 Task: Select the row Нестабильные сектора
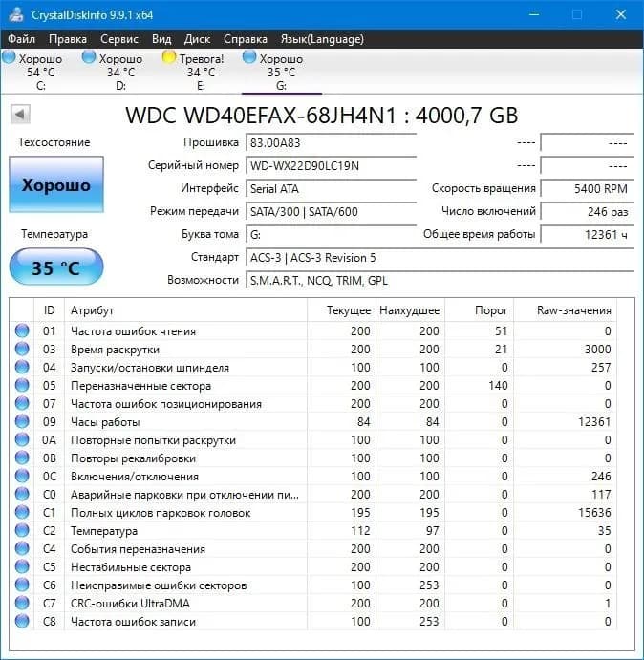pos(313,567)
